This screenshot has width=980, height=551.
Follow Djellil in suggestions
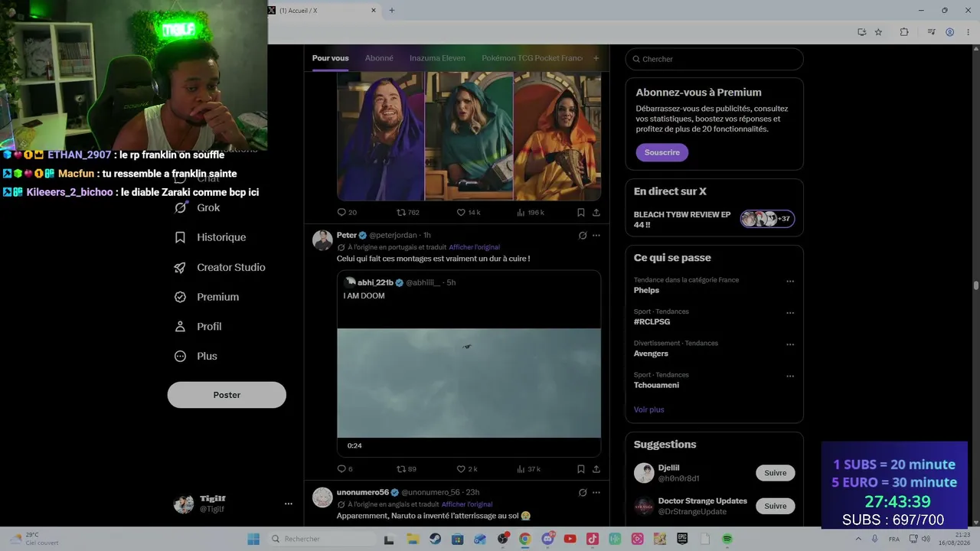pyautogui.click(x=776, y=473)
